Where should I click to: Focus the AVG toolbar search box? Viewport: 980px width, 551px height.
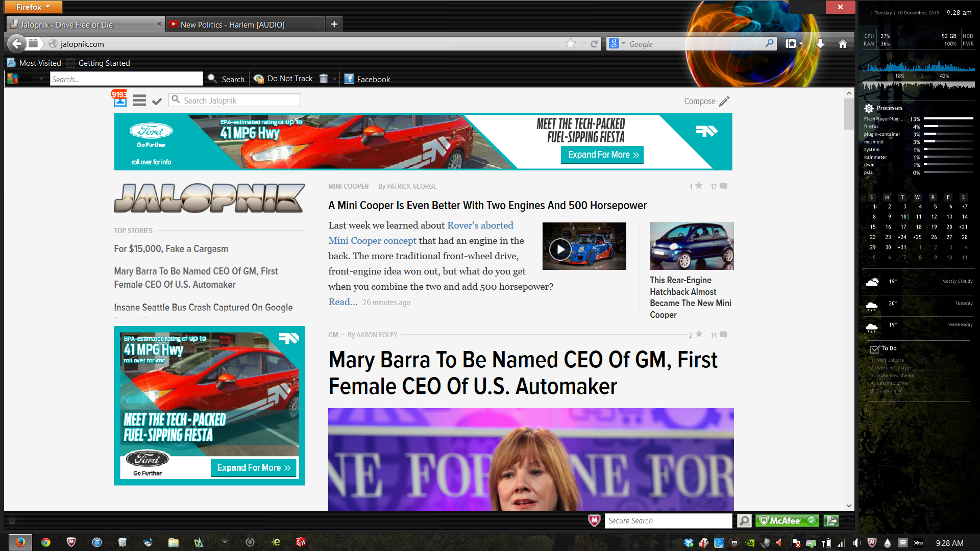tap(126, 79)
